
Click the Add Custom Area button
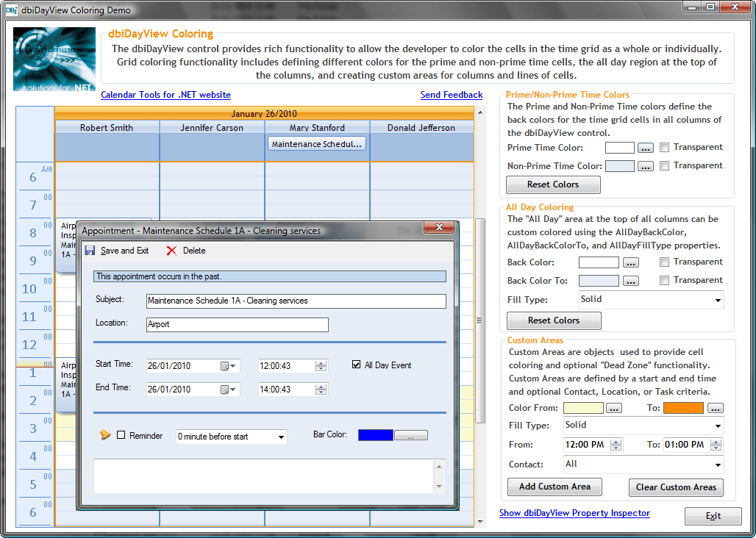pos(554,487)
